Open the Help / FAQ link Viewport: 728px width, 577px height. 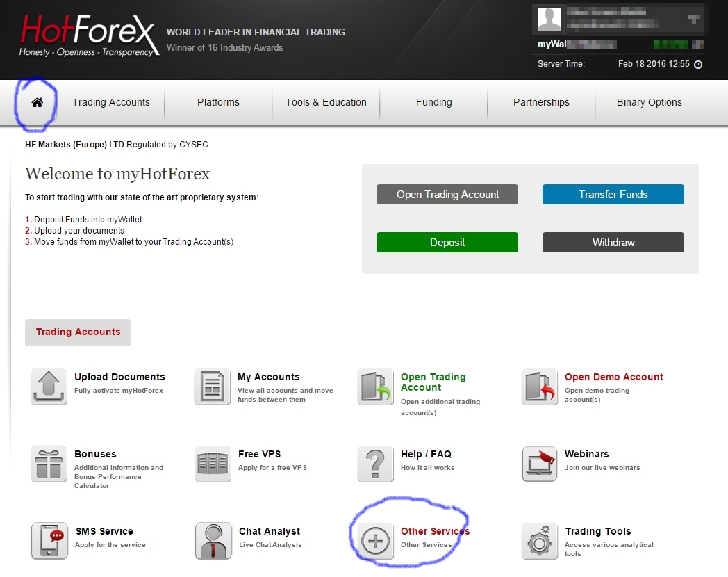coord(426,454)
